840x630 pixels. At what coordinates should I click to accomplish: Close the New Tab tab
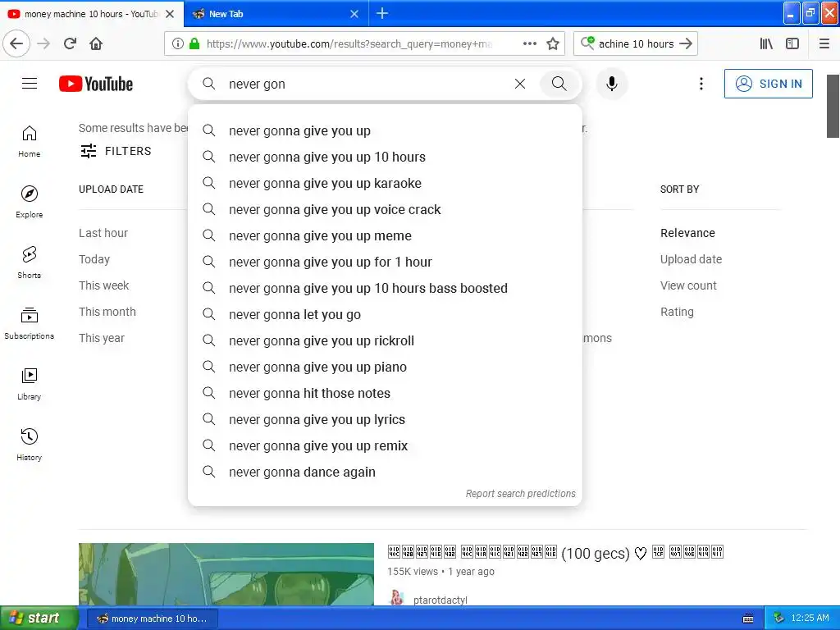(x=354, y=14)
